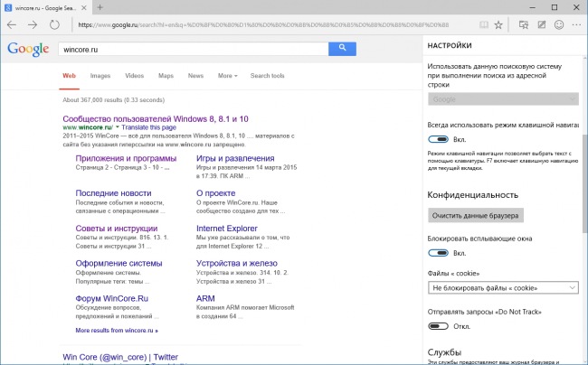Click the settings panel vertical scrollbar
Viewport: 588px width, 365px height.
tap(585, 183)
